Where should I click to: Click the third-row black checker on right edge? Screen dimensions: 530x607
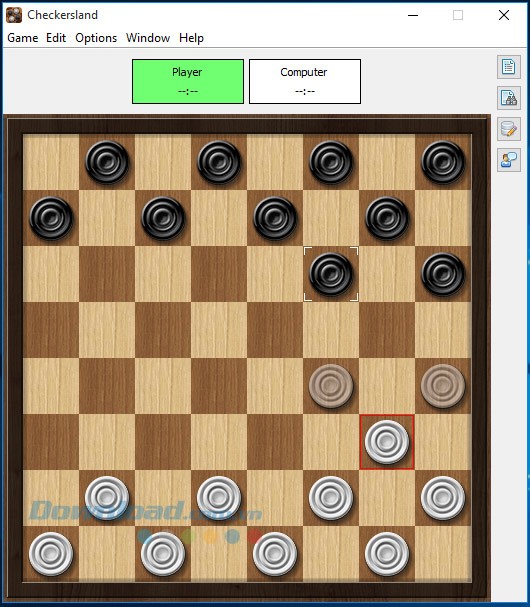tap(443, 274)
